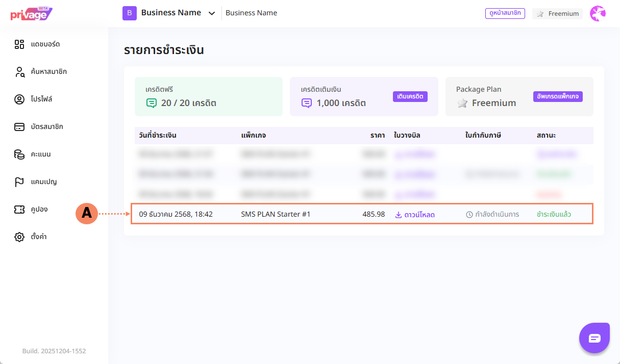Open the แดชบอร์ด menu item
620x364 pixels.
coord(45,44)
